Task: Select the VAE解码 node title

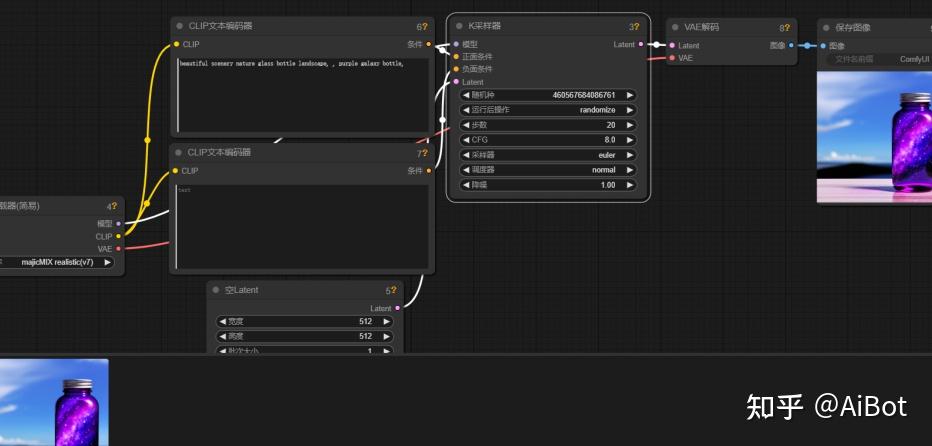Action: (701, 27)
